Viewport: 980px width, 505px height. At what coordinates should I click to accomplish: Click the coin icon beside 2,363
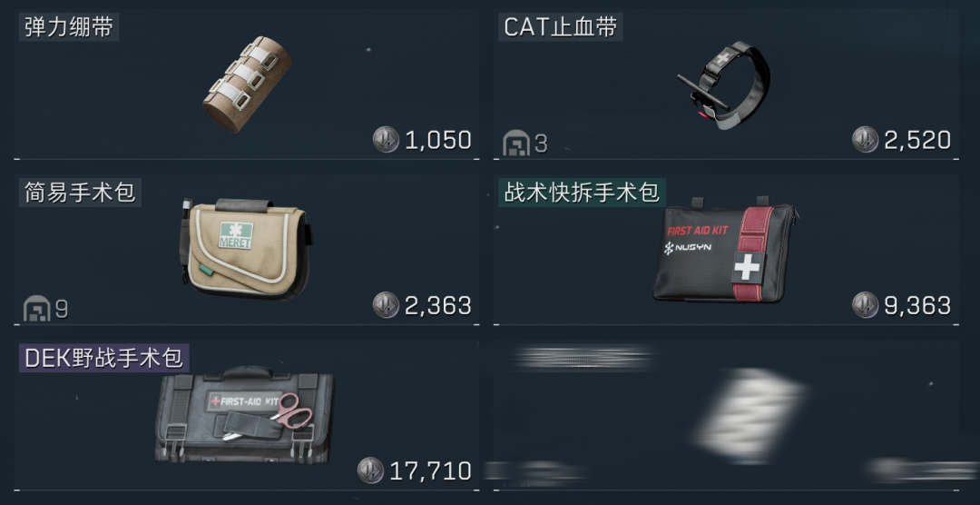[386, 305]
